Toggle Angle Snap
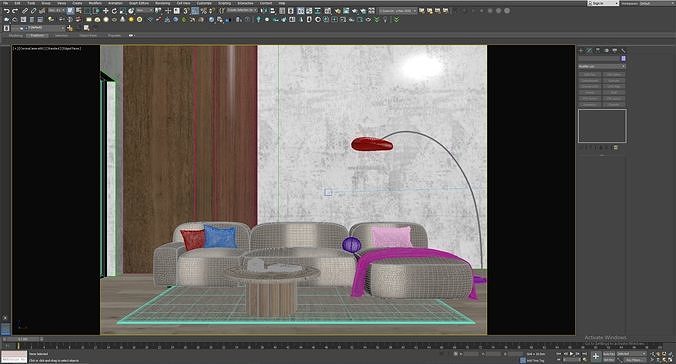676x364 pixels. (x=195, y=11)
